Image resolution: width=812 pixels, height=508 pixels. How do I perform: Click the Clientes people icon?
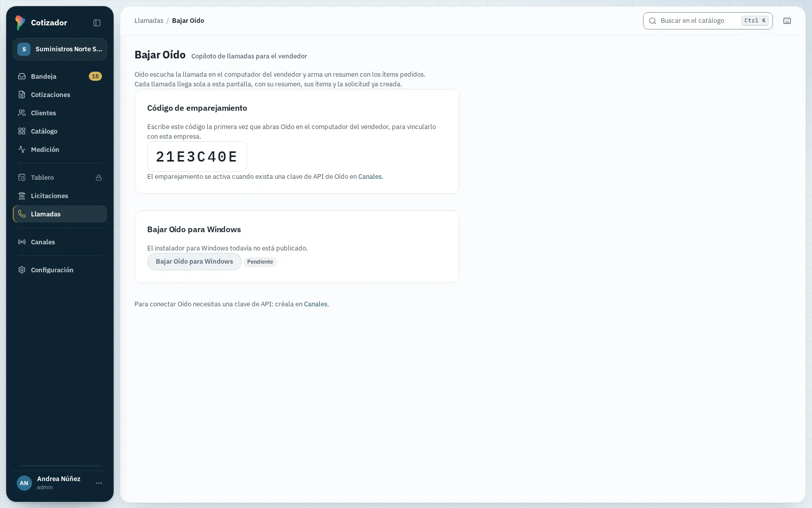(x=22, y=113)
